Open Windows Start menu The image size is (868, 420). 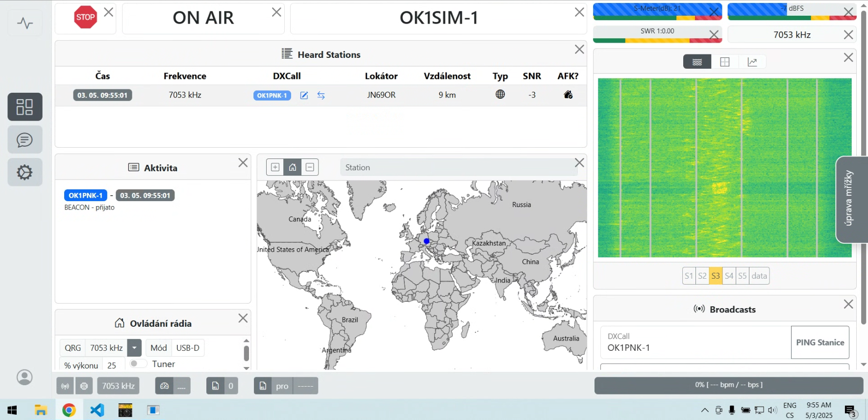click(12, 410)
